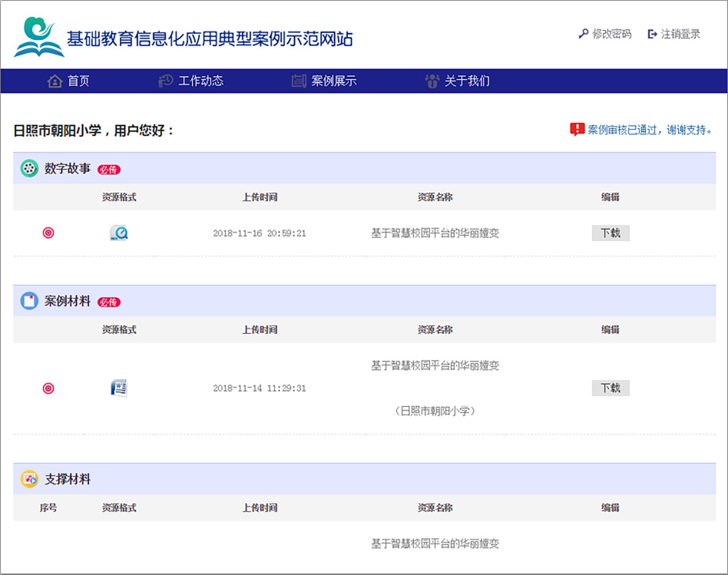
Task: Click the 案例材料 document section icon
Action: point(29,301)
